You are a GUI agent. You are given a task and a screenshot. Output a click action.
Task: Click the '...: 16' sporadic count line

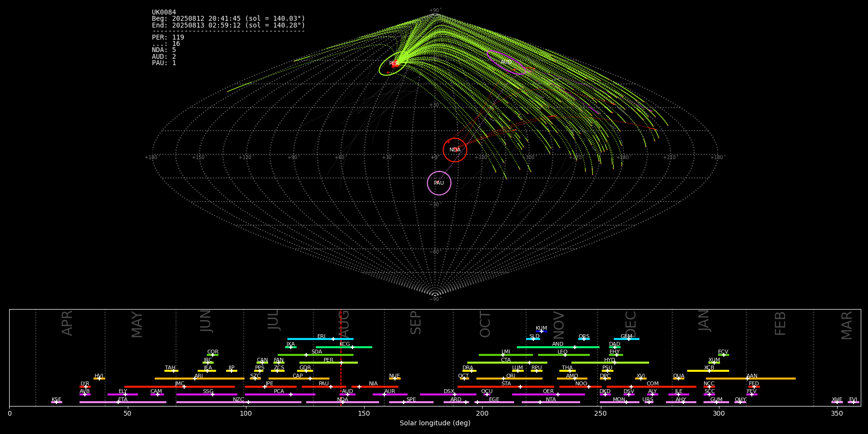[x=166, y=44]
